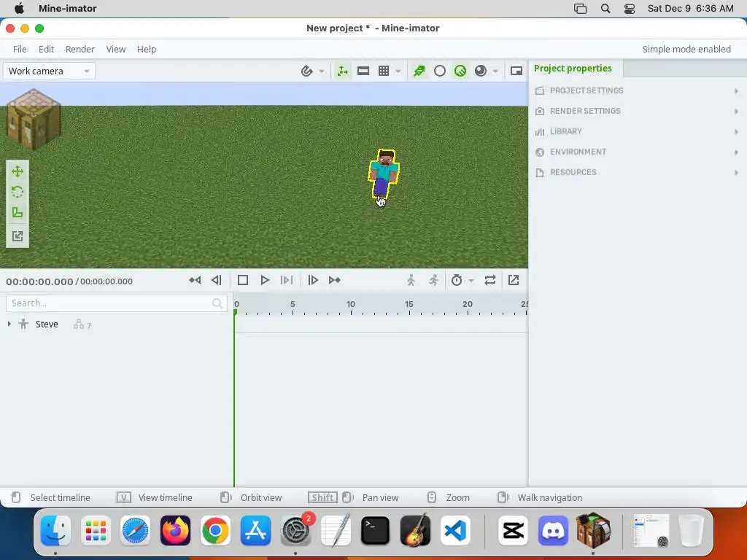This screenshot has height=560, width=747.
Task: Toggle the green particle effects icon
Action: 419,71
